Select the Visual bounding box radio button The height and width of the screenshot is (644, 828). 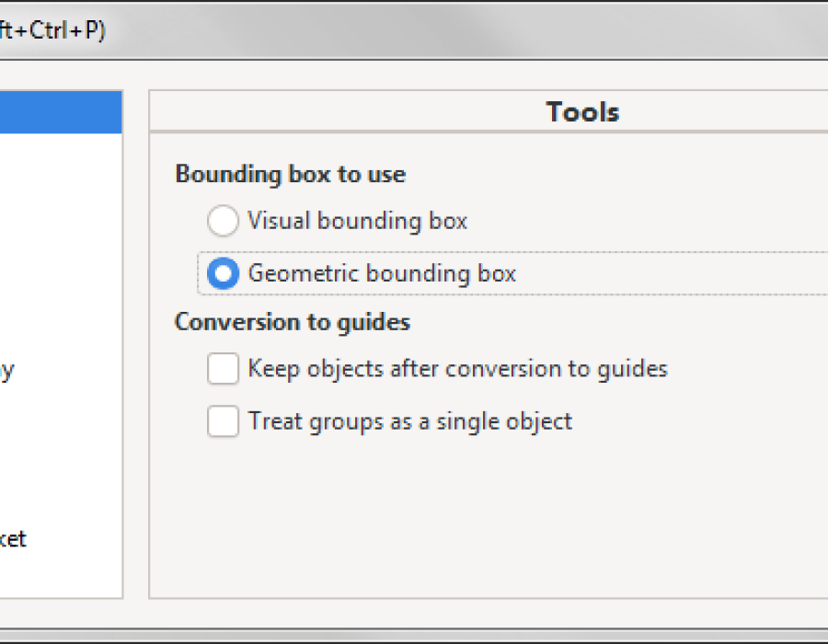(x=223, y=221)
